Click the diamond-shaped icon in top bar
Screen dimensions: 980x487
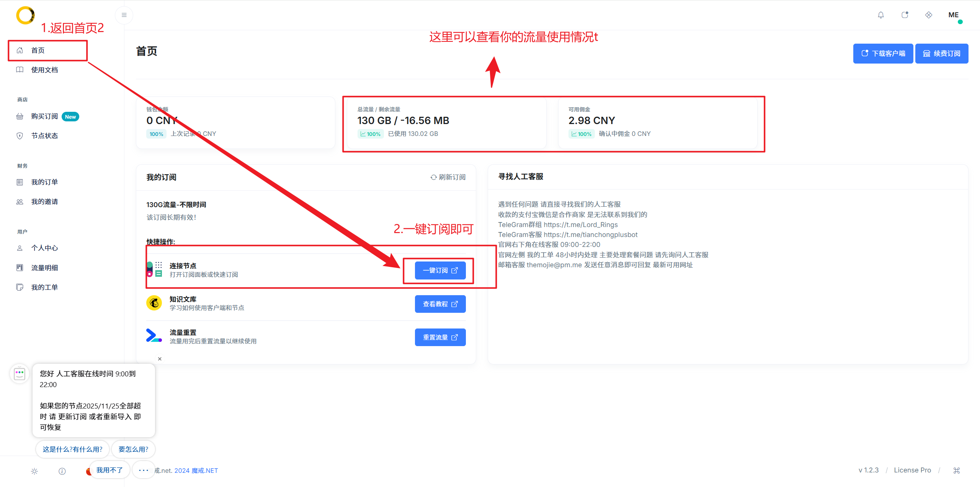(929, 15)
